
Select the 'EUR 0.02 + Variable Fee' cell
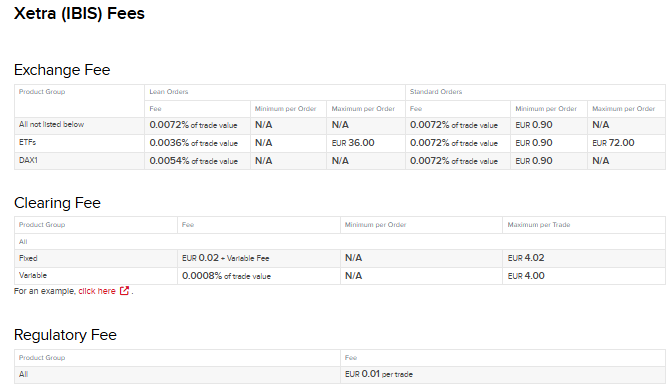point(226,258)
